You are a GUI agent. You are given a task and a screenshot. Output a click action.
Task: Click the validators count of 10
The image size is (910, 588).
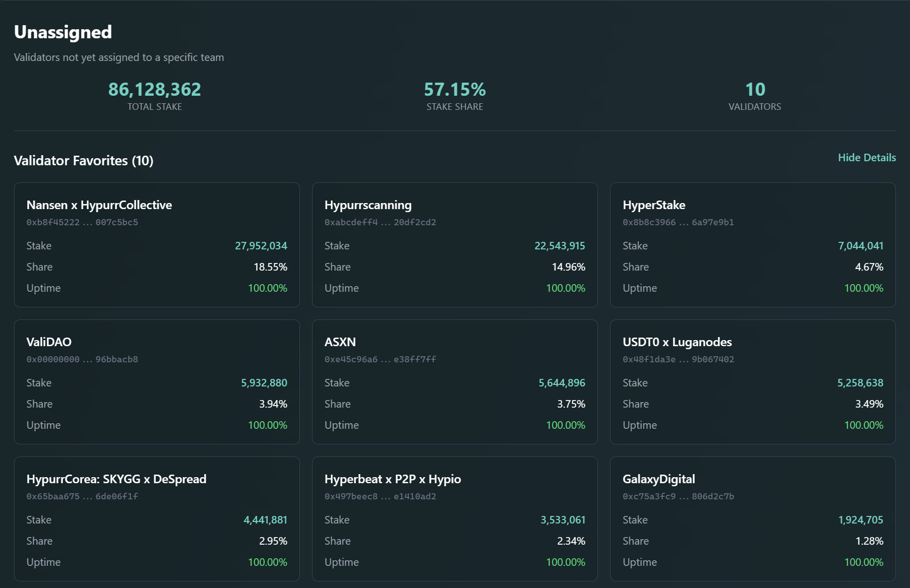(x=755, y=90)
